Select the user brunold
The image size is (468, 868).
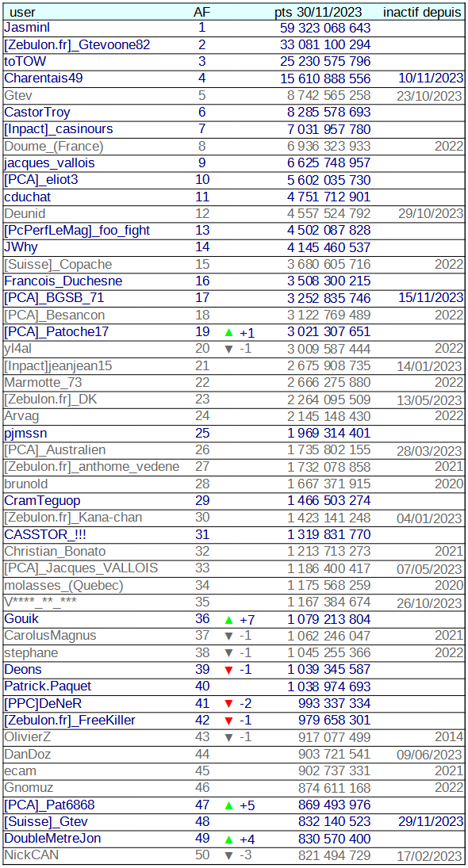tap(25, 484)
